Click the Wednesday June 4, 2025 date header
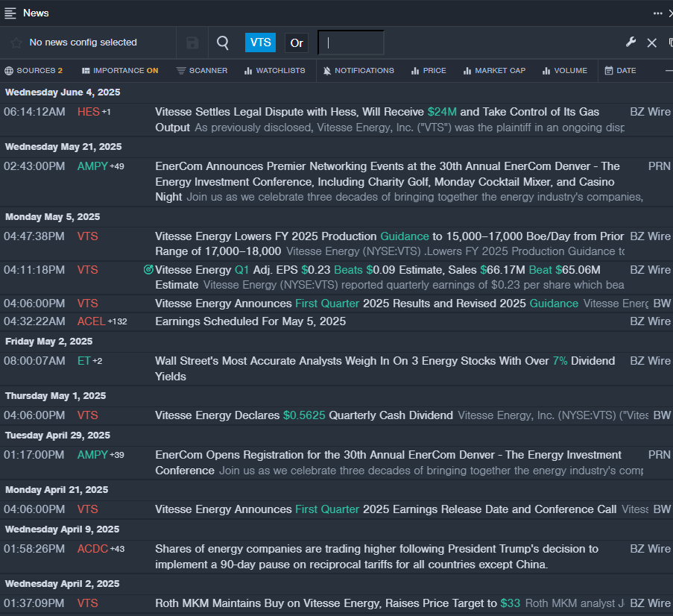Image resolution: width=673 pixels, height=616 pixels. (x=63, y=92)
